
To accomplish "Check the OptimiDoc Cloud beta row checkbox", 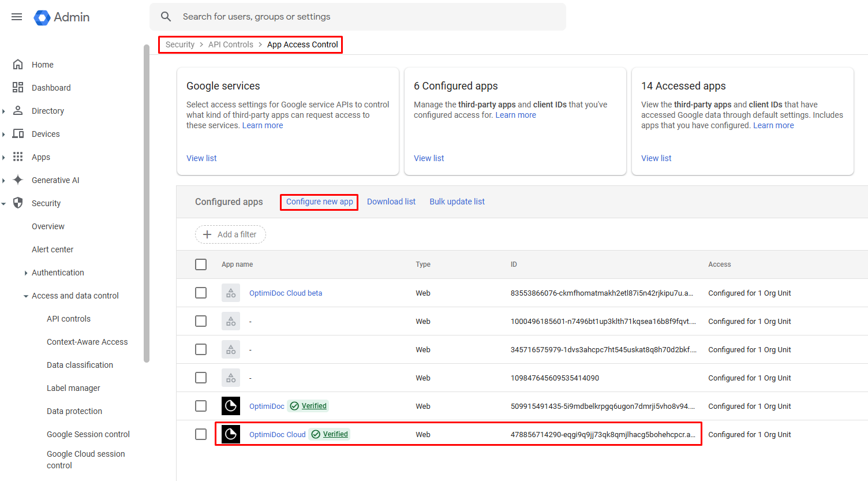I will click(201, 293).
